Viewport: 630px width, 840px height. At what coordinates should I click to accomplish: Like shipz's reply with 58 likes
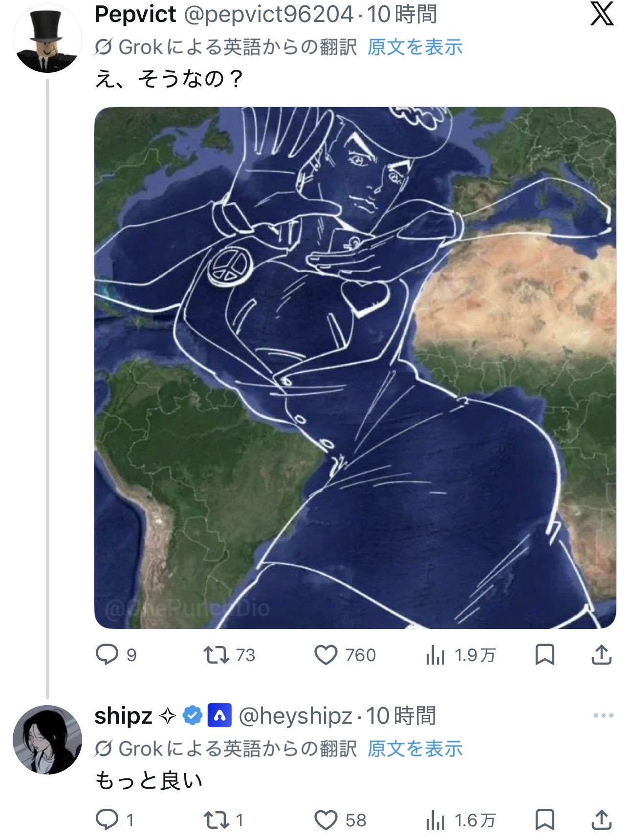(x=326, y=820)
